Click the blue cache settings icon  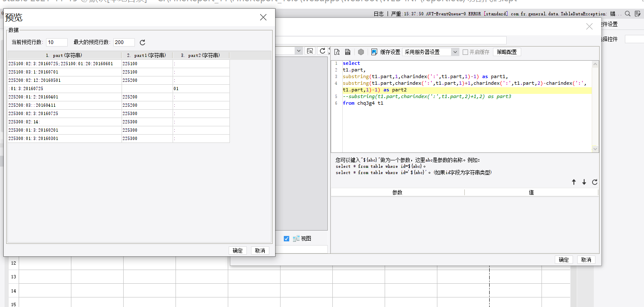pyautogui.click(x=374, y=52)
